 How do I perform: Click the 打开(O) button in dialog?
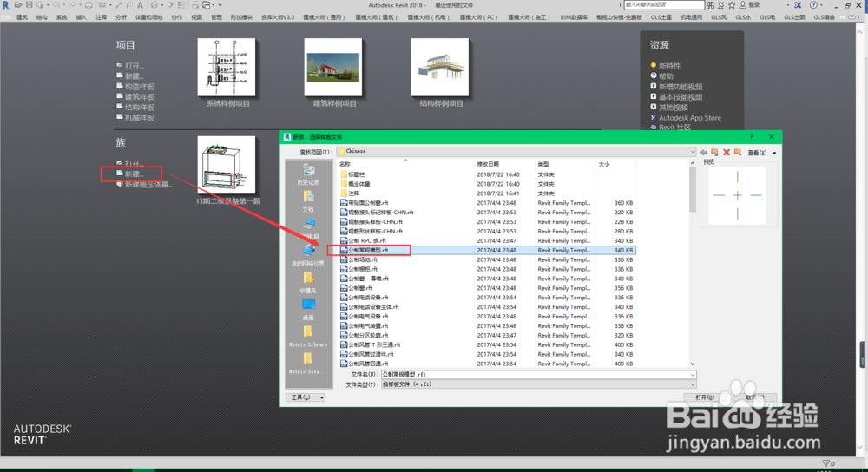pos(704,397)
